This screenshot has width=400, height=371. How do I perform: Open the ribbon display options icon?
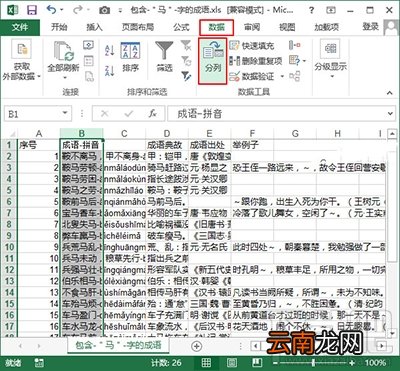point(331,10)
